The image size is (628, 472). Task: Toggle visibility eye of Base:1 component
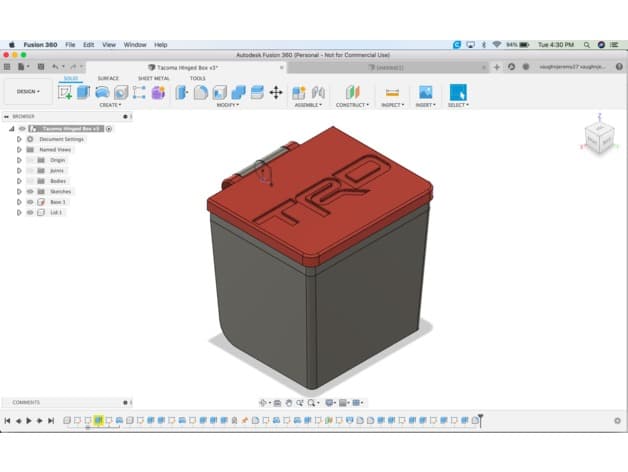point(30,202)
